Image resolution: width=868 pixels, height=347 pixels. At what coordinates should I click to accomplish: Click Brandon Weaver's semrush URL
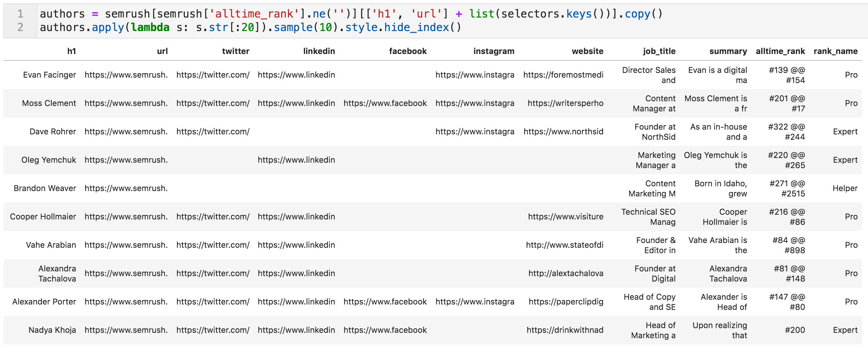point(126,188)
